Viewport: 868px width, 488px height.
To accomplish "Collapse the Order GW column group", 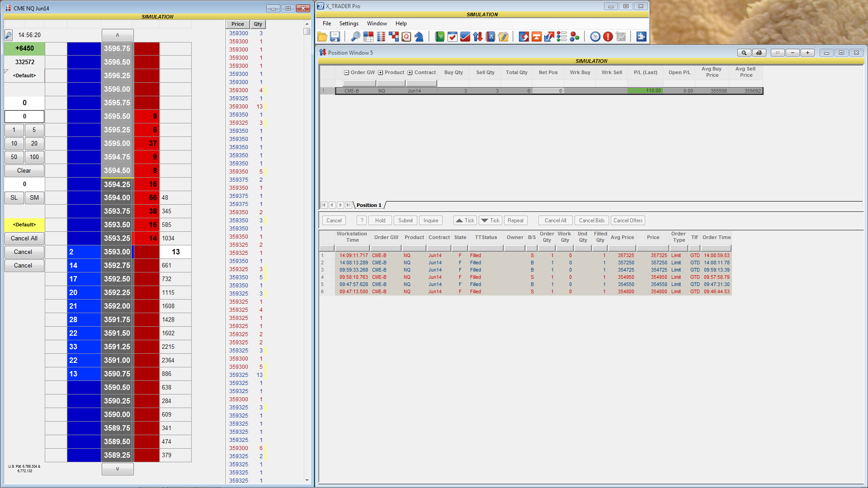I will (x=346, y=73).
